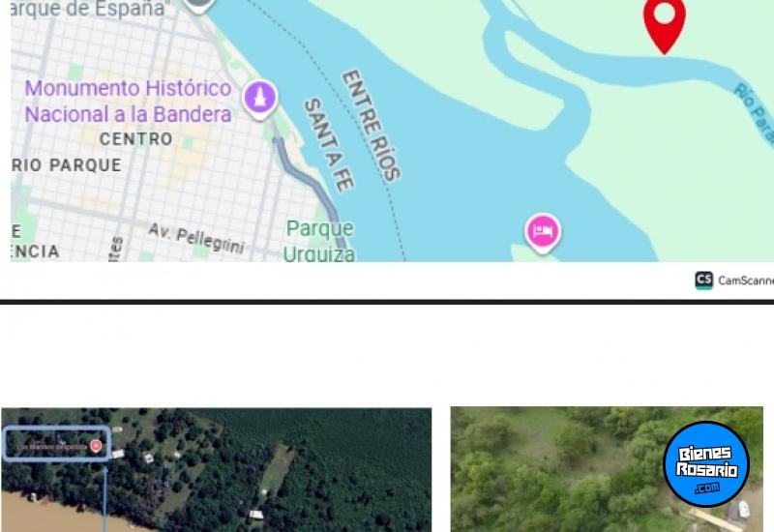
Task: Click the Av. Pellegrini street label
Action: (196, 237)
